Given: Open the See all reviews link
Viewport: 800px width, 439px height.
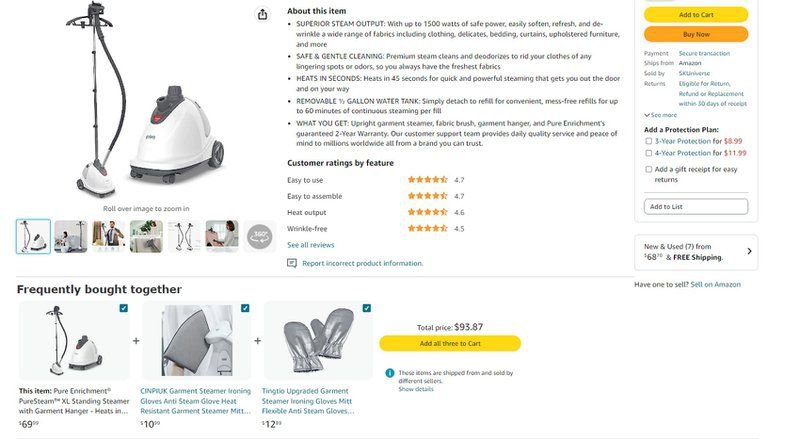Looking at the screenshot, I should point(310,245).
